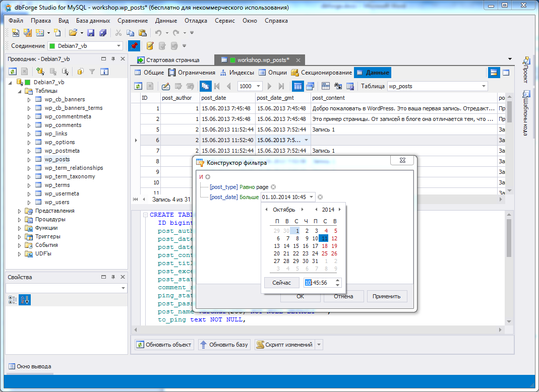This screenshot has height=392, width=539.
Task: Click the Copy icon in main toolbar
Action: 130,33
